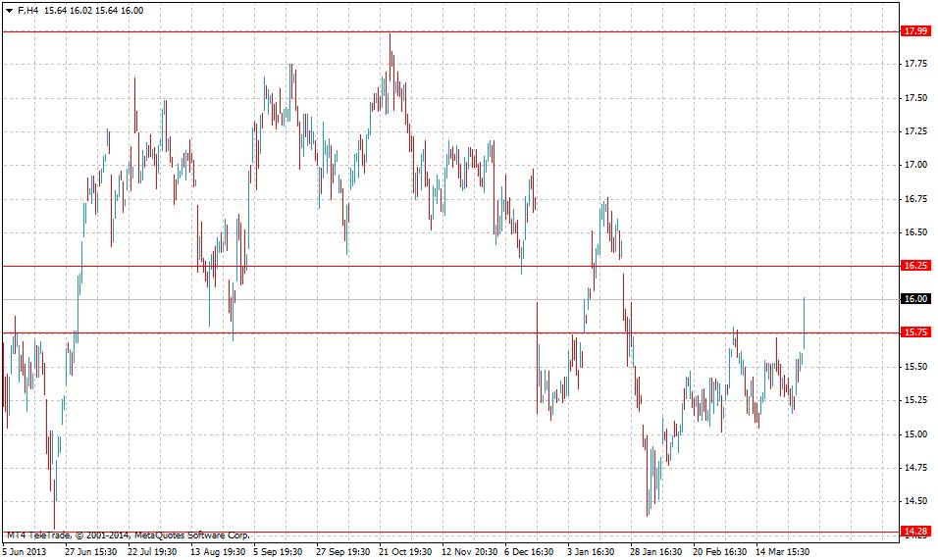The image size is (938, 560).
Task: Click the 17.50 price scale value
Action: click(915, 98)
